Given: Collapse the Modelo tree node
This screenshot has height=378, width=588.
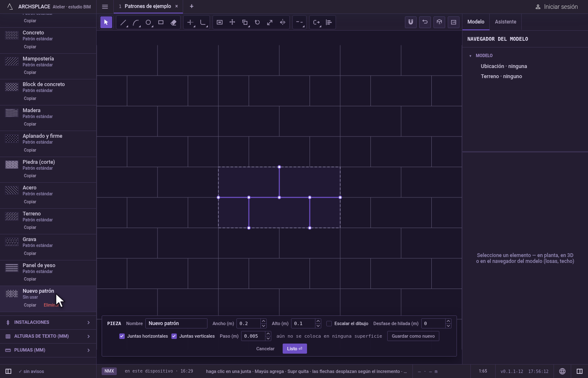Looking at the screenshot, I should (x=470, y=56).
